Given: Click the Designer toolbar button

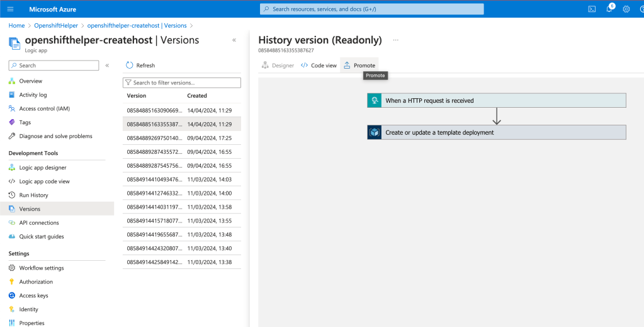Looking at the screenshot, I should pyautogui.click(x=278, y=66).
